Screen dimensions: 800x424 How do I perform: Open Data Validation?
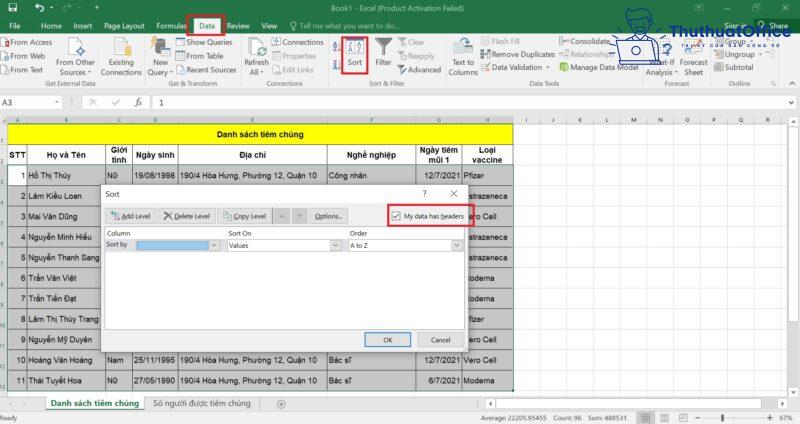515,67
